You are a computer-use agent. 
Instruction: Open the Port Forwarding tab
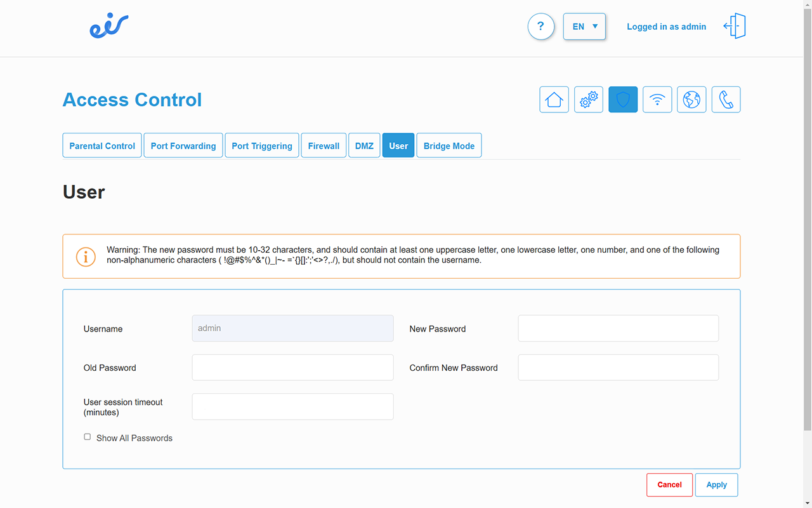pyautogui.click(x=183, y=145)
